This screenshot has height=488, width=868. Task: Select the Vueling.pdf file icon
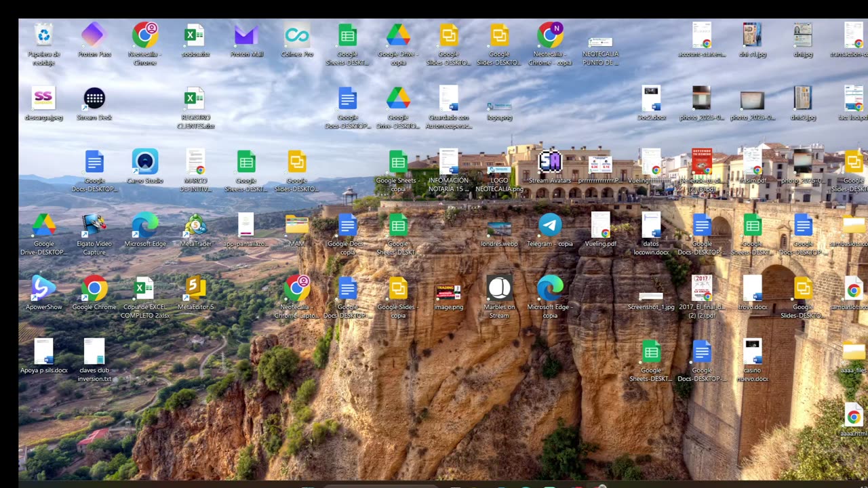[600, 225]
